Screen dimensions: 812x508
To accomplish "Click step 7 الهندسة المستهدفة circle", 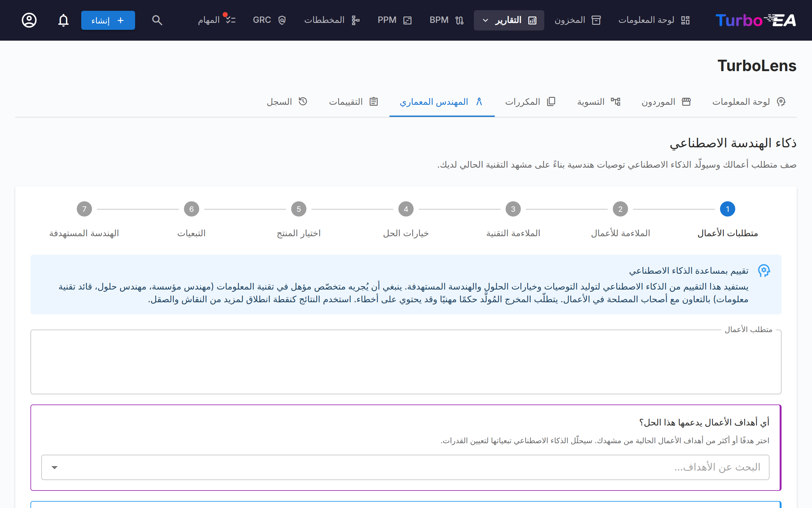I will 84,209.
